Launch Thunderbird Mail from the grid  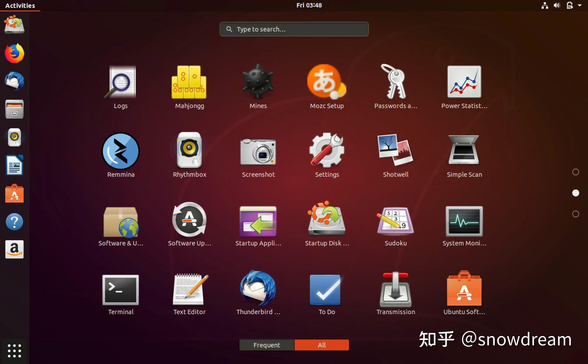[258, 293]
